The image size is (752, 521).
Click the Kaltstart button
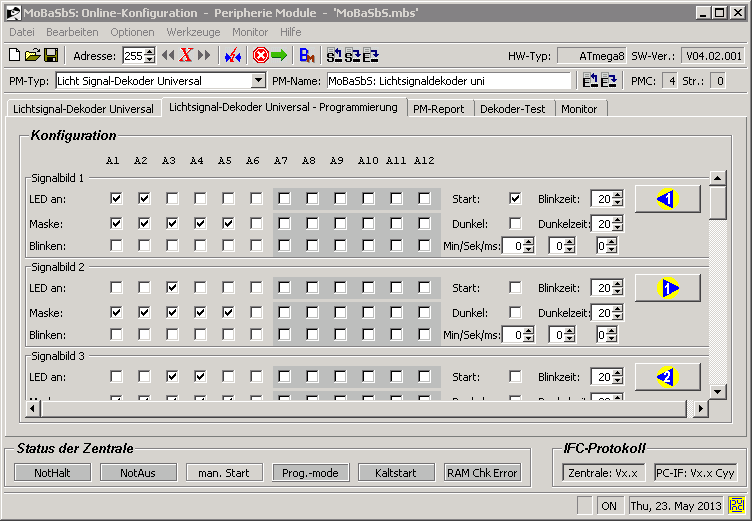pos(397,472)
